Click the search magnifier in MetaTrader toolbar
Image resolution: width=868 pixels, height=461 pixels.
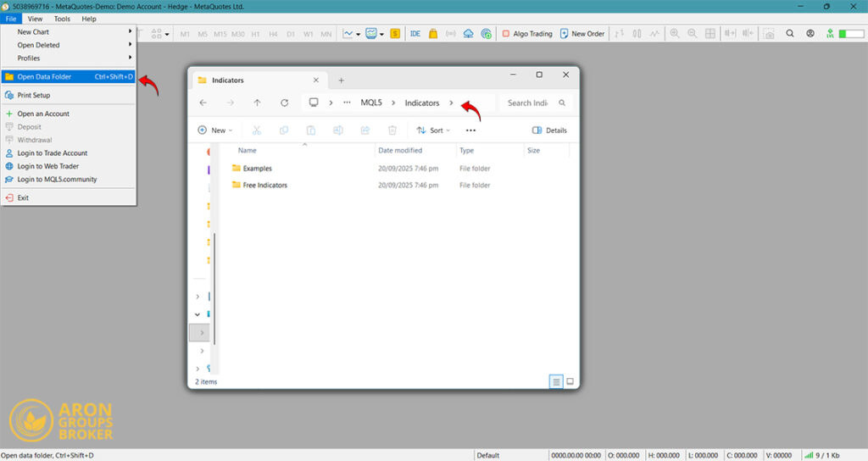point(790,34)
